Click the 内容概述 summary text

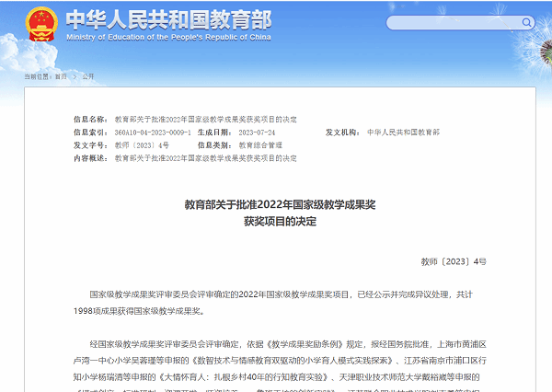205,158
